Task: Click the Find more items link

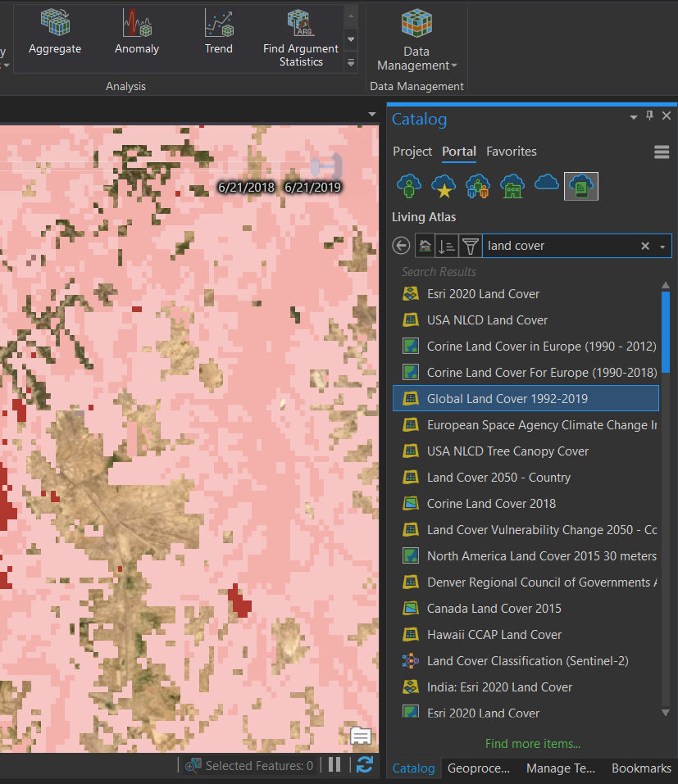Action: point(532,743)
